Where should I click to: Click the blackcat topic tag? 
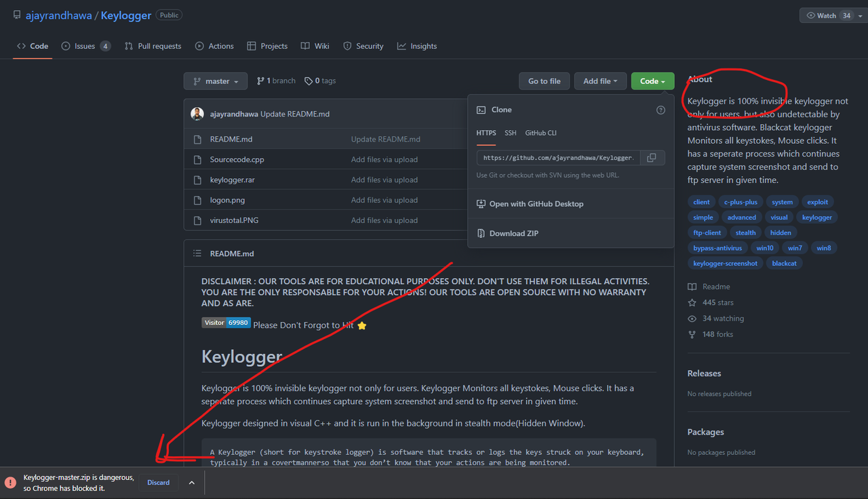pyautogui.click(x=785, y=263)
